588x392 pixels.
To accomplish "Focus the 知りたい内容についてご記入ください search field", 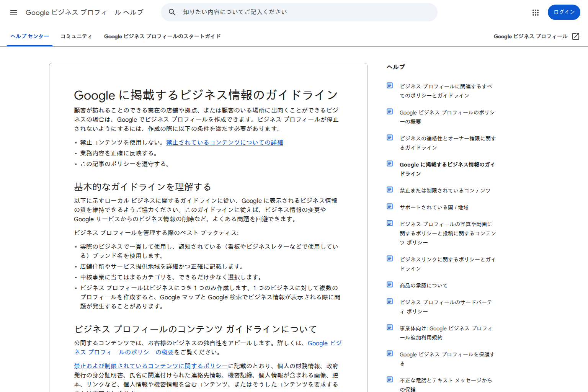I will point(299,12).
